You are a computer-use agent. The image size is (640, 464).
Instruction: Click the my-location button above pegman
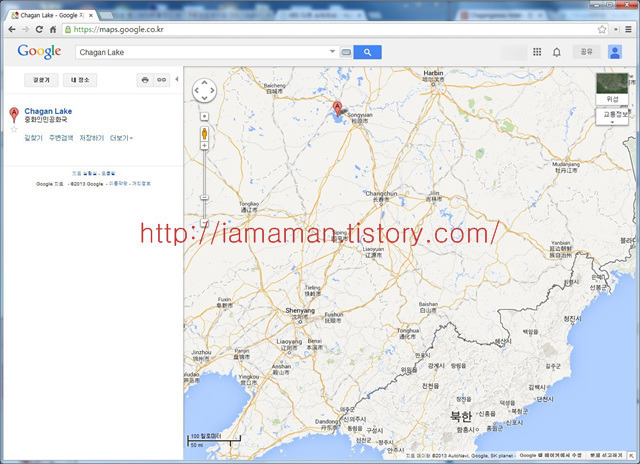tap(204, 117)
